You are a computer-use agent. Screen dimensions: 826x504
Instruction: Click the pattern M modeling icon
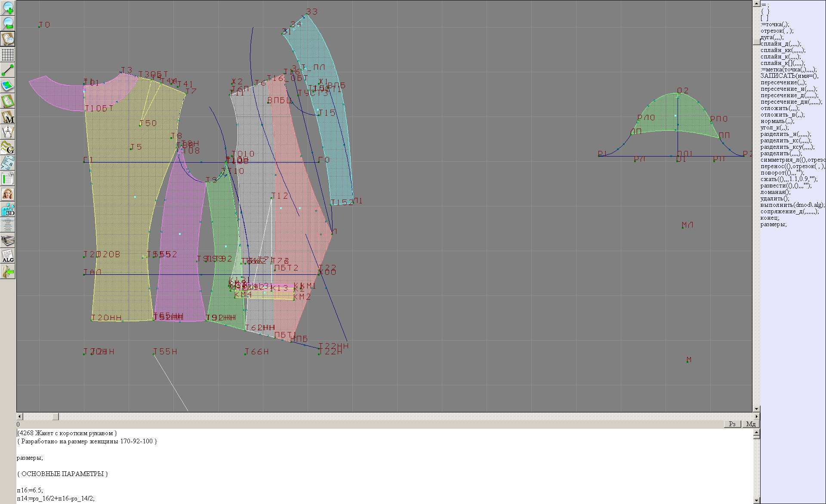click(8, 117)
